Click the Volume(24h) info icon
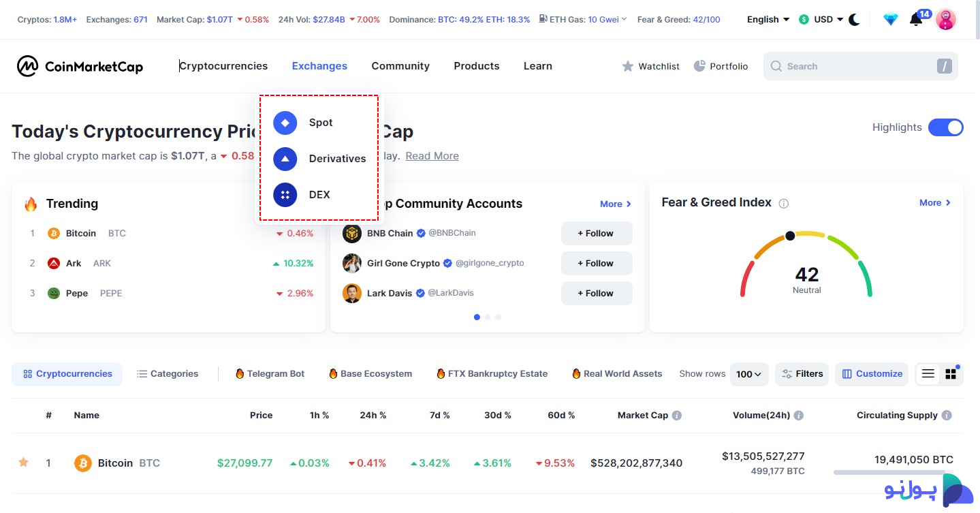Image resolution: width=980 pixels, height=513 pixels. coord(799,416)
